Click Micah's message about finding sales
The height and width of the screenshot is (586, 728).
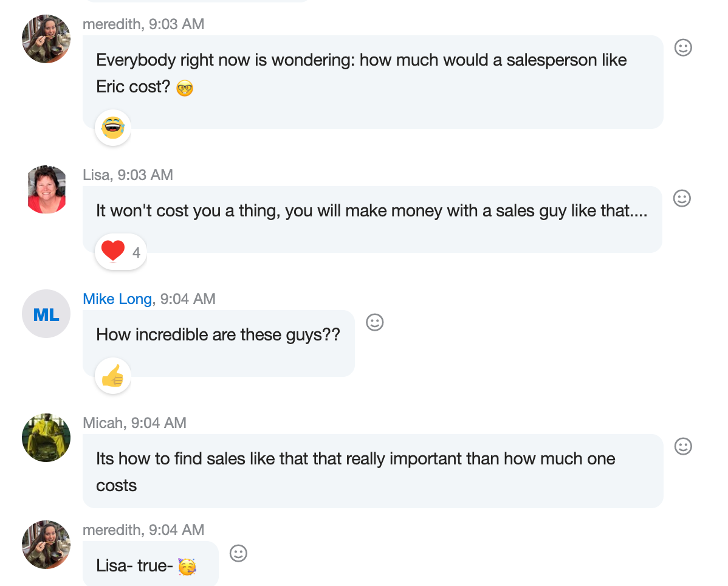point(355,471)
